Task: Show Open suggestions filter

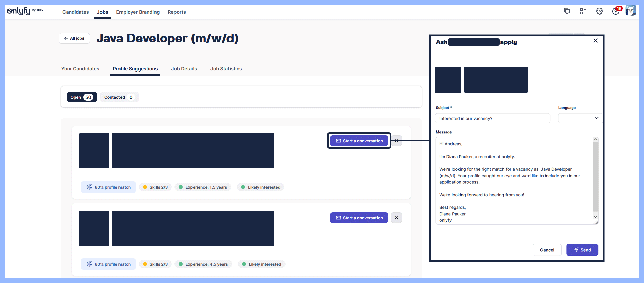Action: pyautogui.click(x=81, y=97)
